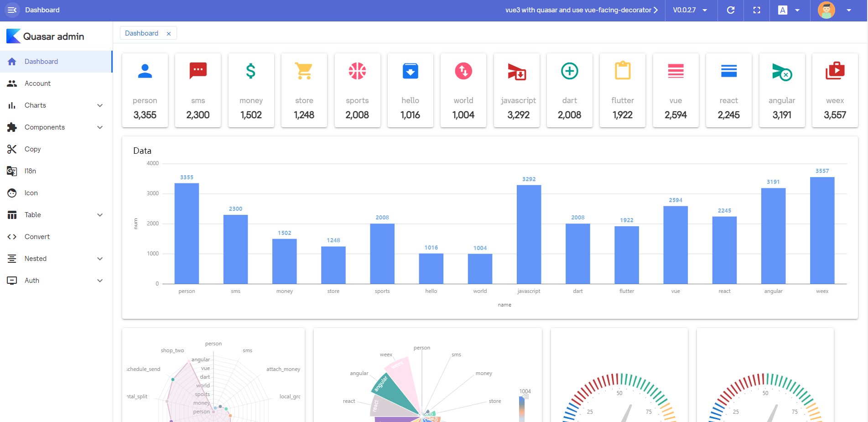Click the Convert code brackets icon
The height and width of the screenshot is (422, 868).
pyautogui.click(x=12, y=237)
